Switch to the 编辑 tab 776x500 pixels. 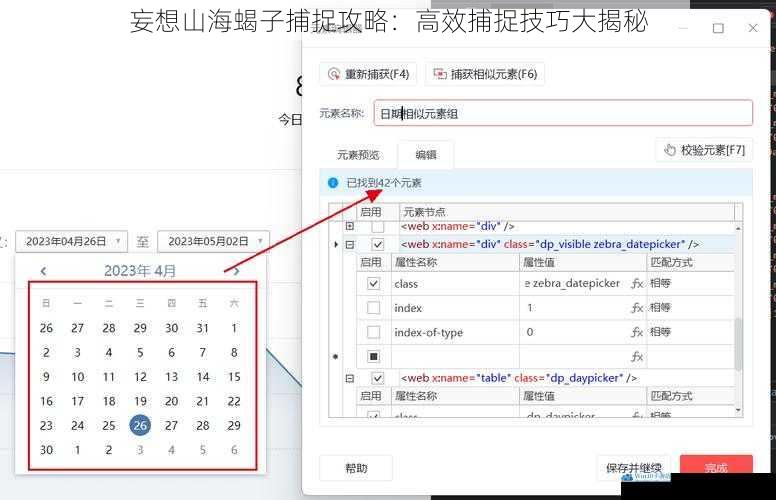tap(426, 155)
